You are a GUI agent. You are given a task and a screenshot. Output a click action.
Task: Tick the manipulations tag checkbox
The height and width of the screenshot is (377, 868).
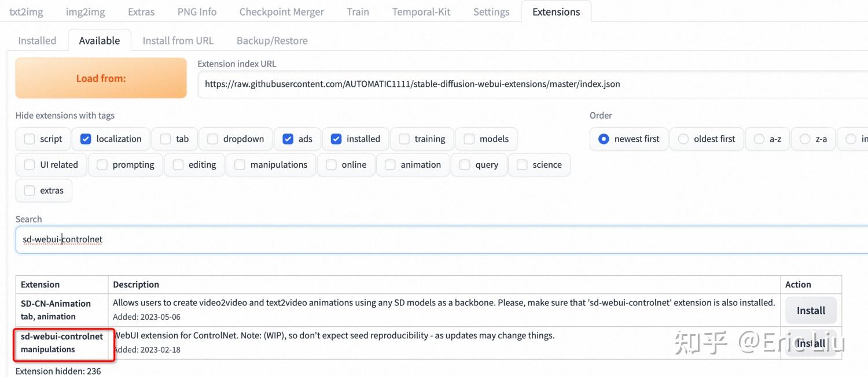pyautogui.click(x=240, y=165)
